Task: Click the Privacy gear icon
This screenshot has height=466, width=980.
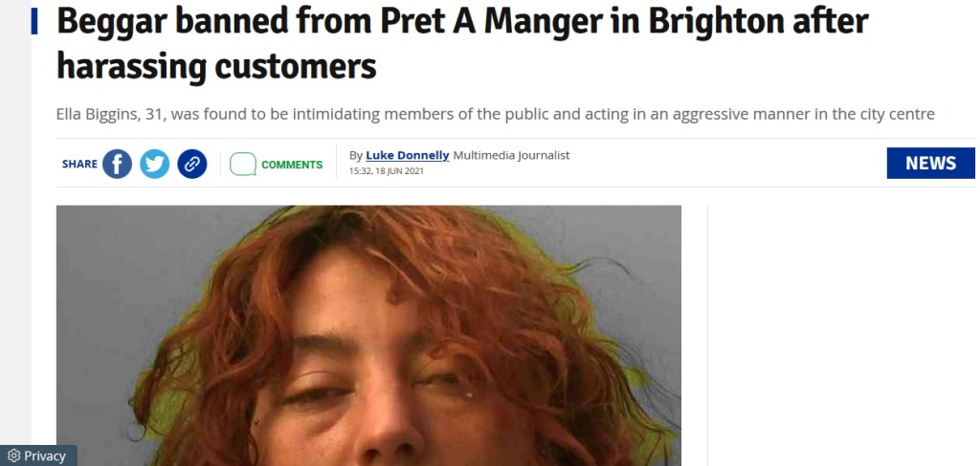Action: pyautogui.click(x=13, y=456)
